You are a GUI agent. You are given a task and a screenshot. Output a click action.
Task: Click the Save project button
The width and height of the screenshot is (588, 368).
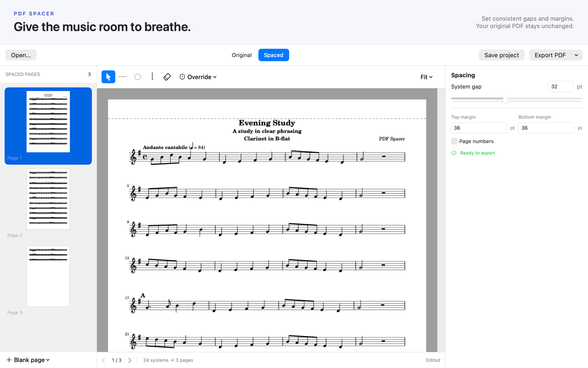pyautogui.click(x=501, y=55)
